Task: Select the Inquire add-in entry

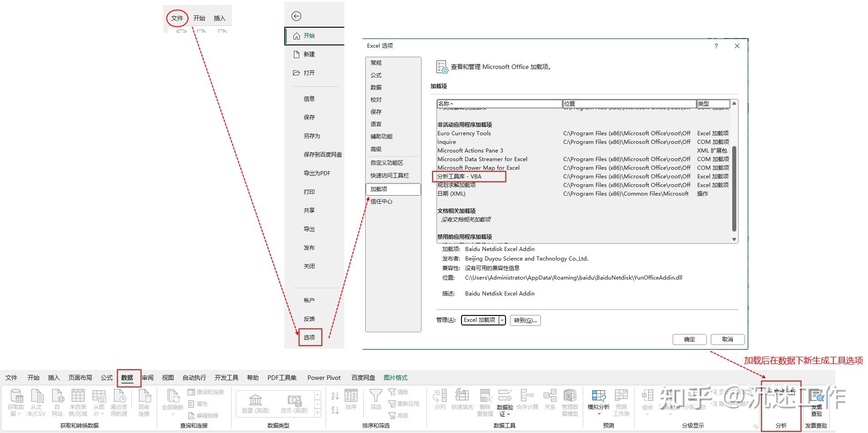Action: pos(446,142)
